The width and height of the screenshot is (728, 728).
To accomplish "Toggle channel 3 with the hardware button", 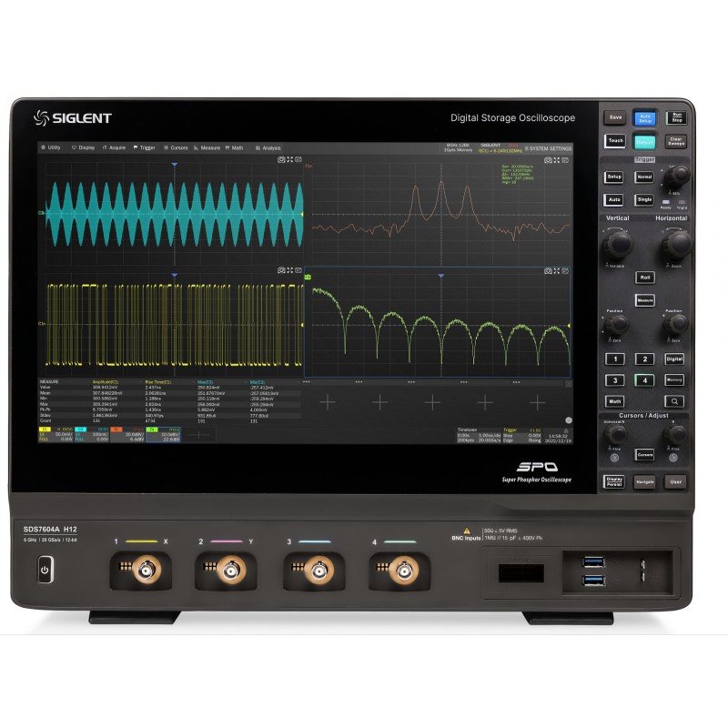I will (615, 380).
